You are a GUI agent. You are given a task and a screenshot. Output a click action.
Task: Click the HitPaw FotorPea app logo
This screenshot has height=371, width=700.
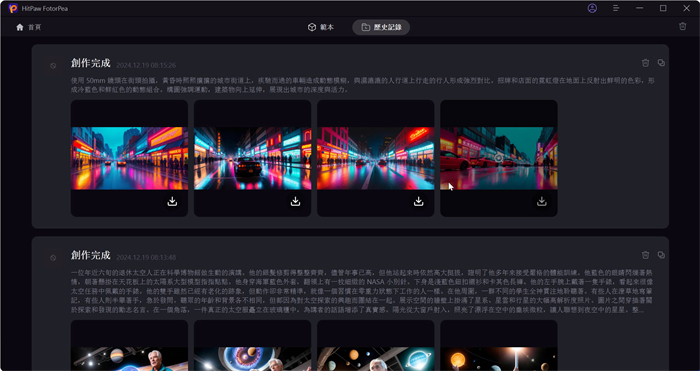pos(13,8)
